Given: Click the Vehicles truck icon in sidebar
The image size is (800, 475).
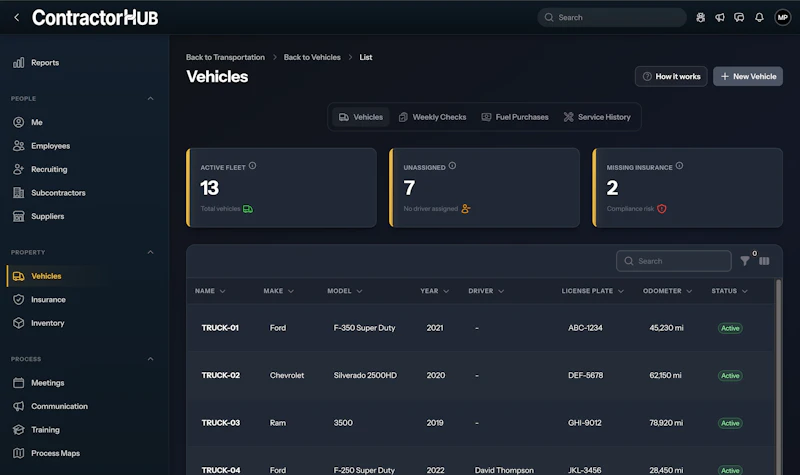Looking at the screenshot, I should click(x=18, y=276).
